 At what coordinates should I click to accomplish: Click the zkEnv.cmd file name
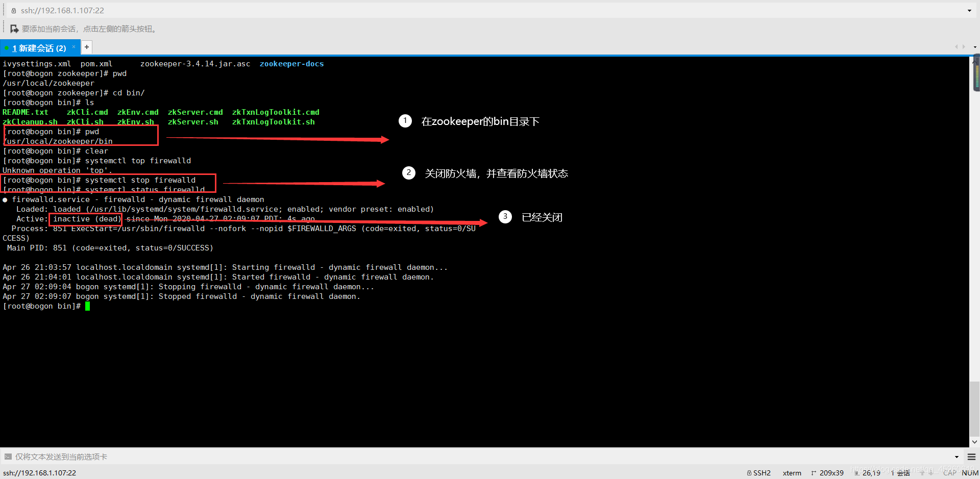click(138, 112)
